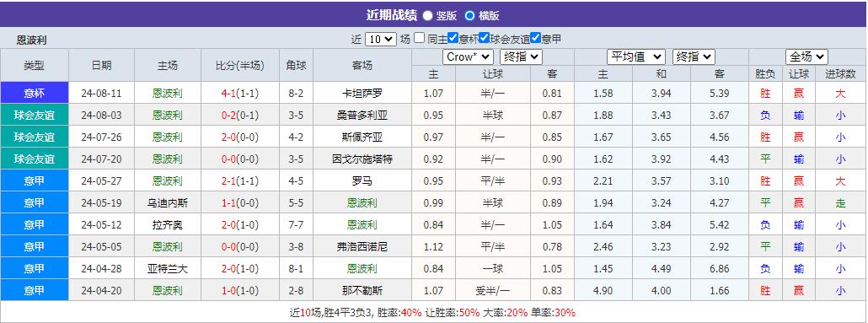Click the 角球 column header

(x=296, y=66)
